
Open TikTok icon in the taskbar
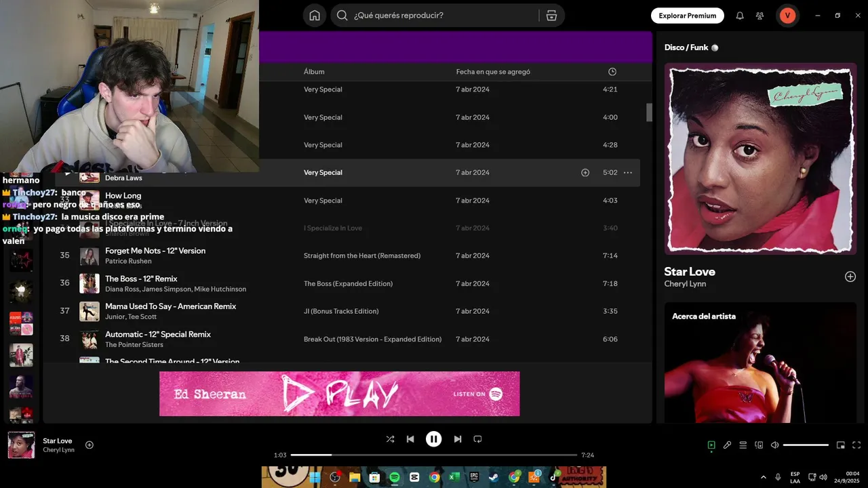point(553,477)
